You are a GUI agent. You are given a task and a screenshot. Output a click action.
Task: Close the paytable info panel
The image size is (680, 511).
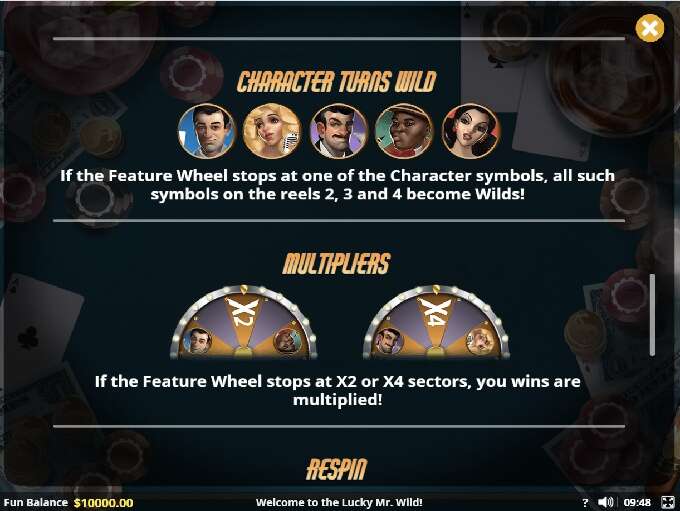649,28
